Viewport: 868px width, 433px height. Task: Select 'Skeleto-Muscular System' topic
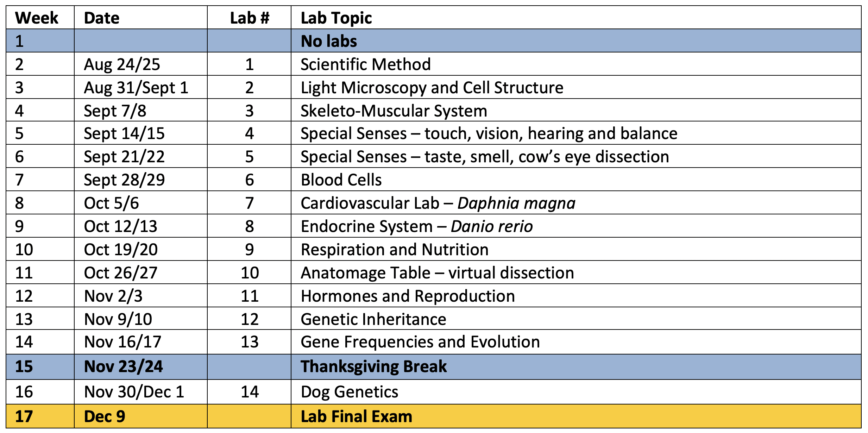[x=576, y=111]
